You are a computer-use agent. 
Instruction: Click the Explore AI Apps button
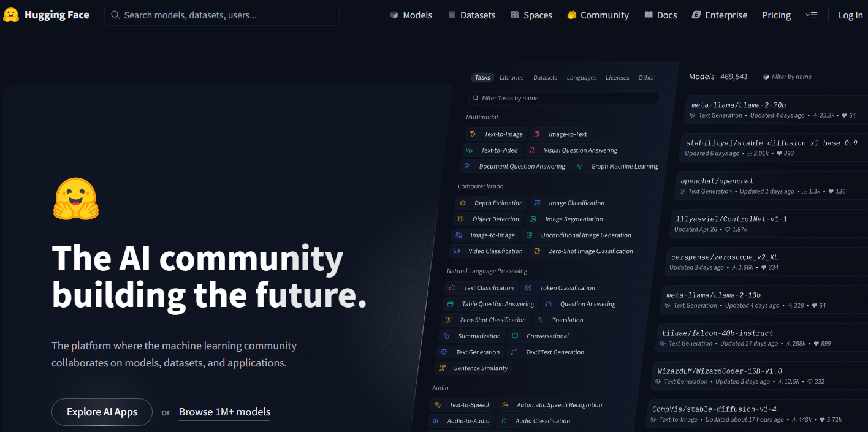(102, 412)
